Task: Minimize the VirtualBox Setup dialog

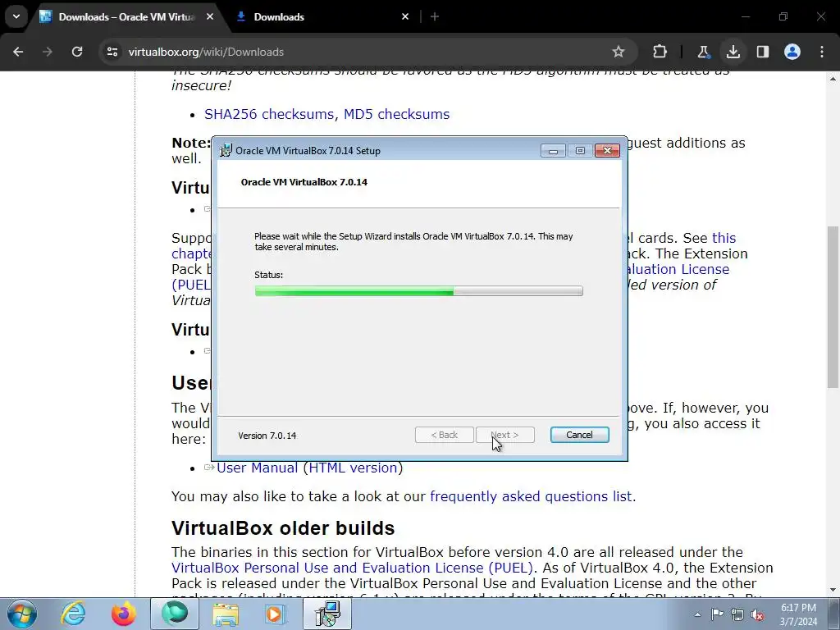Action: pos(553,151)
